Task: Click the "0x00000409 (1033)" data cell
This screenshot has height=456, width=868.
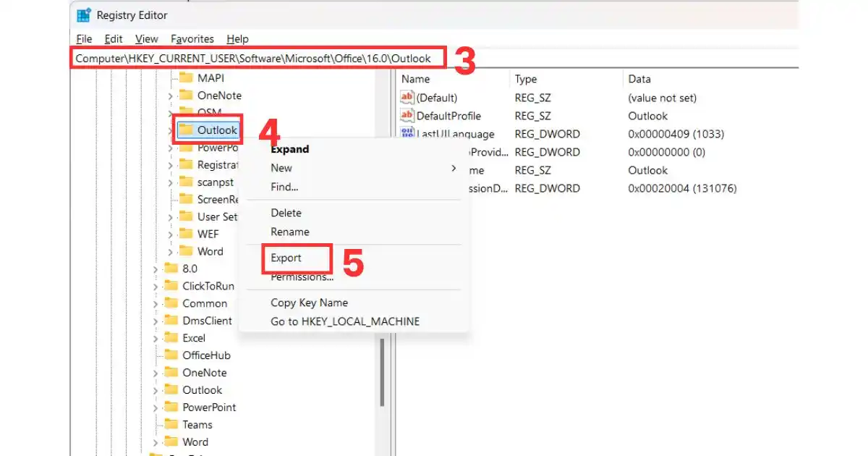Action: point(676,134)
